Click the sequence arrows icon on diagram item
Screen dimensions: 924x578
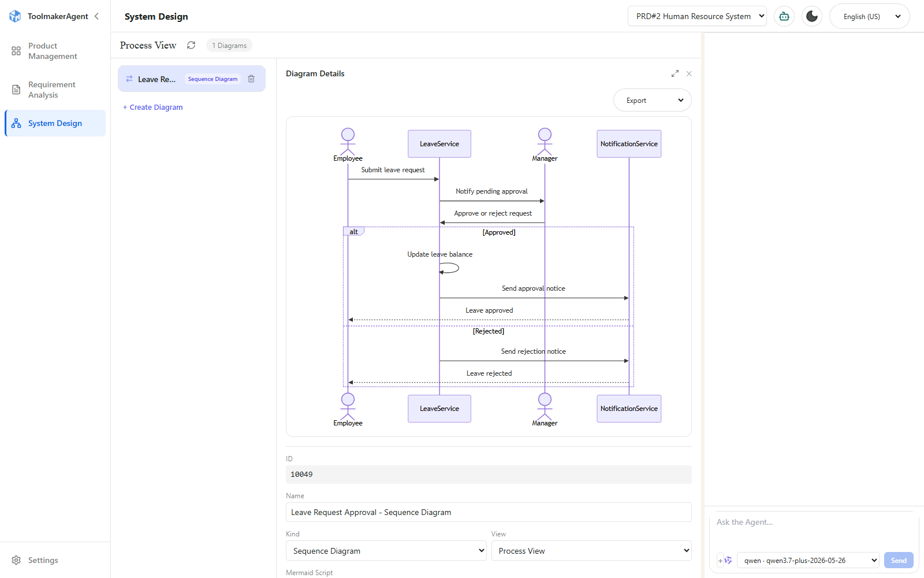[129, 79]
